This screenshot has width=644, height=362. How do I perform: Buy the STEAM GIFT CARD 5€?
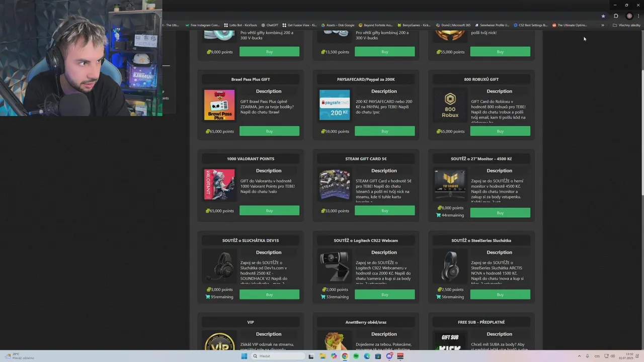pos(385,211)
